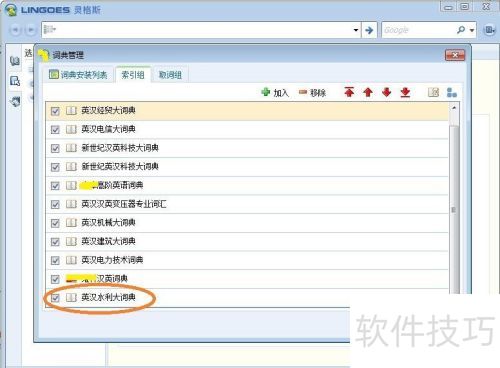This screenshot has width=500, height=368.
Task: Uncheck the 英汉经贸大词典 checkbox
Action: (x=55, y=111)
